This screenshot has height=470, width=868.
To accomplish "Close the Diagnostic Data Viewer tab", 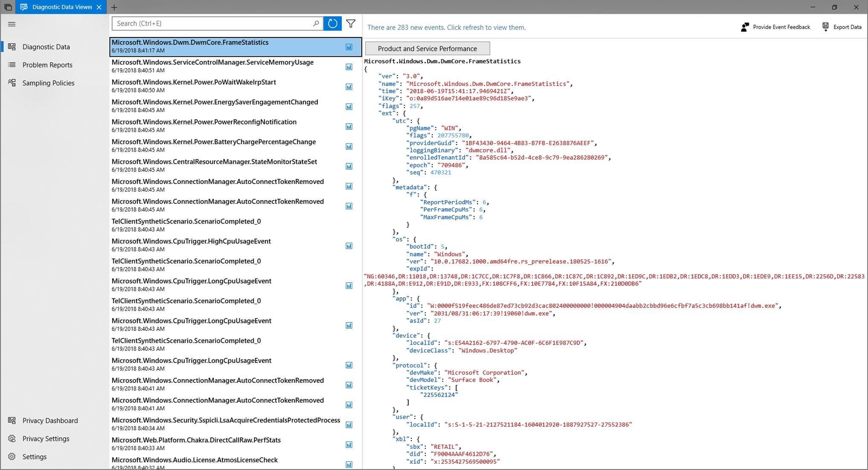I will [99, 7].
